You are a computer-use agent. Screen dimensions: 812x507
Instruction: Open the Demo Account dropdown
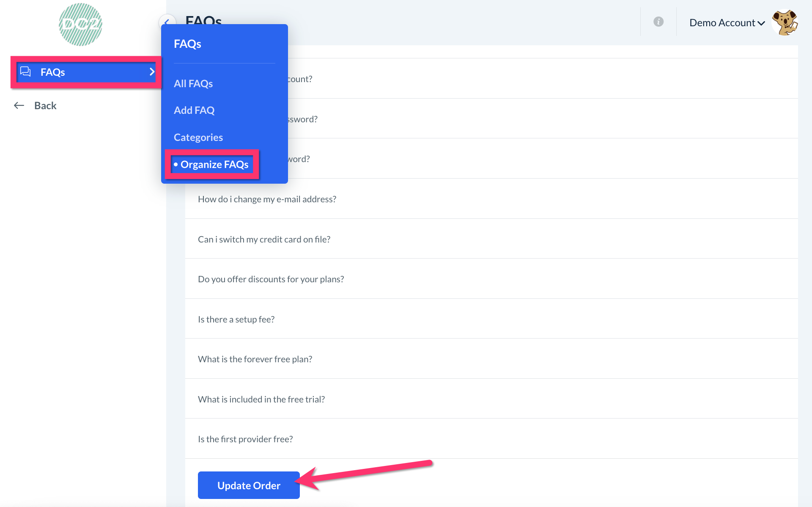(727, 23)
